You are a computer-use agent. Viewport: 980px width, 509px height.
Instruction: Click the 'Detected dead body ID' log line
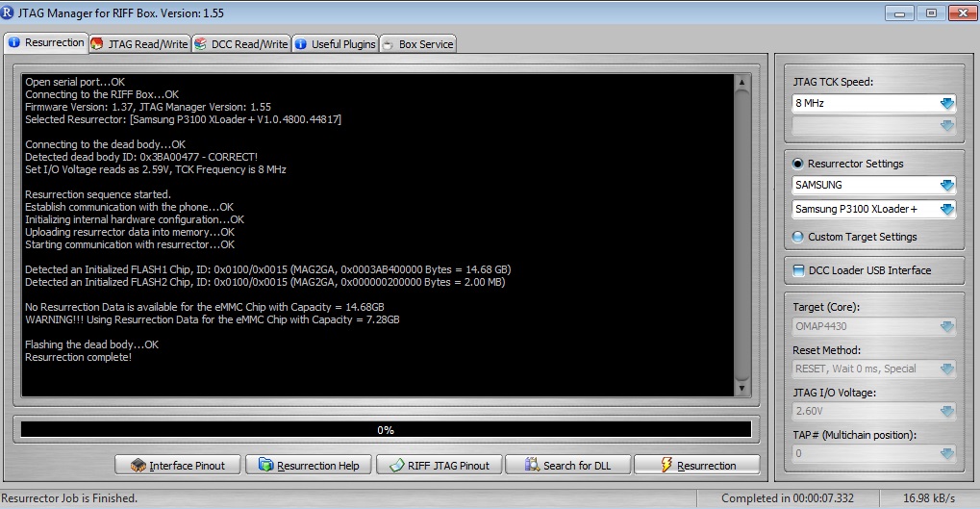pyautogui.click(x=141, y=157)
